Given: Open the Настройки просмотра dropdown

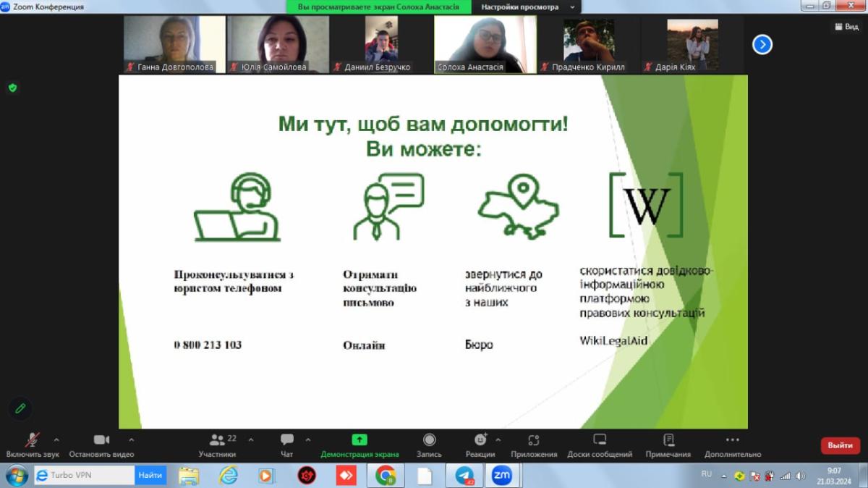Looking at the screenshot, I should point(526,7).
